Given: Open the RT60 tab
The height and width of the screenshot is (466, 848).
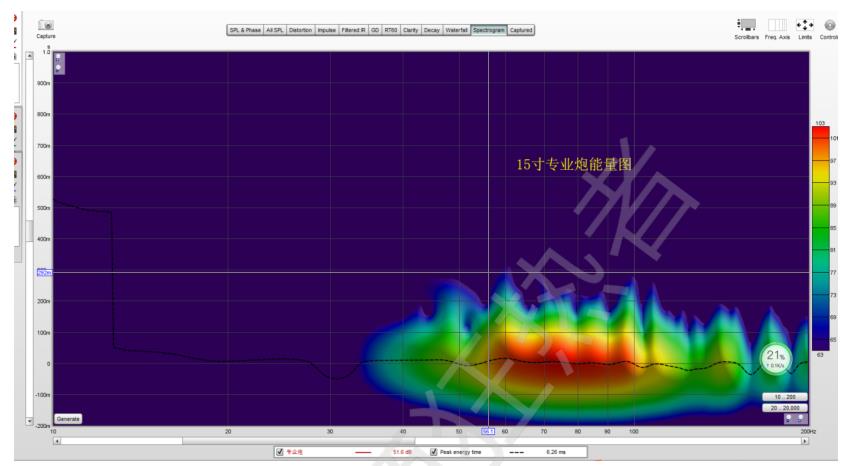Looking at the screenshot, I should (391, 30).
